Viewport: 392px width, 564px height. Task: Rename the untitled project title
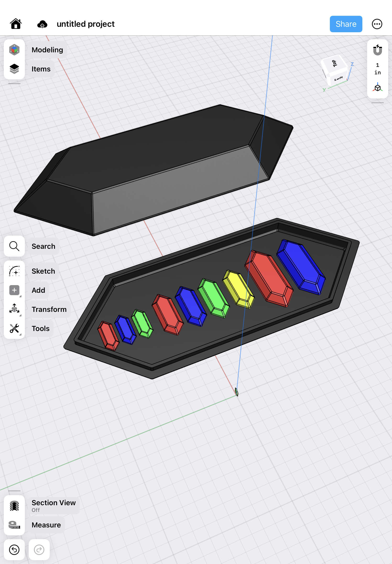pyautogui.click(x=86, y=24)
